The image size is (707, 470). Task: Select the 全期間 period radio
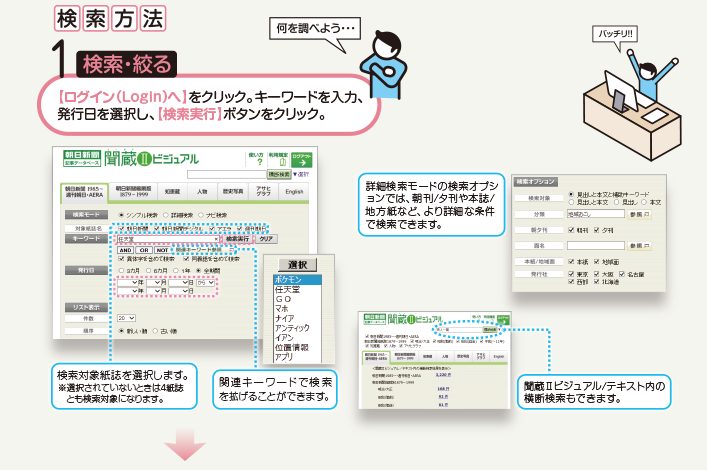pos(198,271)
